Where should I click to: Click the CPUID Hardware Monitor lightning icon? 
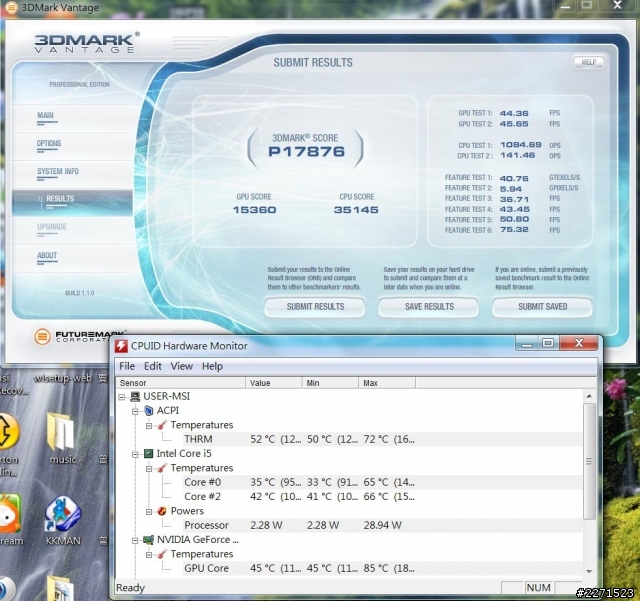[121, 346]
